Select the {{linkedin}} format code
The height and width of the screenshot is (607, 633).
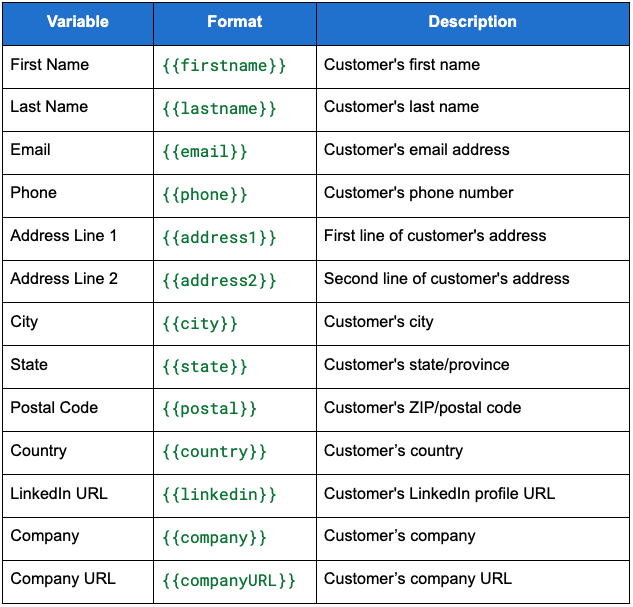[x=219, y=496]
